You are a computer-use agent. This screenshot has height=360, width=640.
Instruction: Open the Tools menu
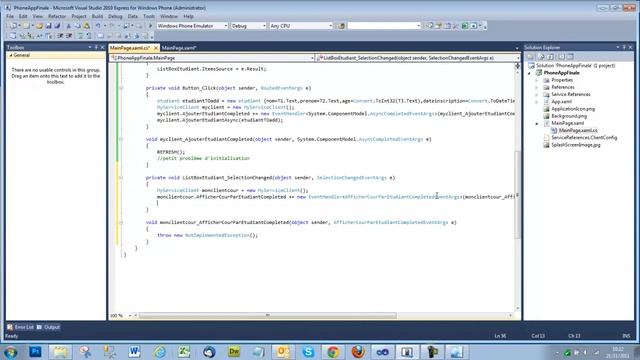pyautogui.click(x=149, y=16)
